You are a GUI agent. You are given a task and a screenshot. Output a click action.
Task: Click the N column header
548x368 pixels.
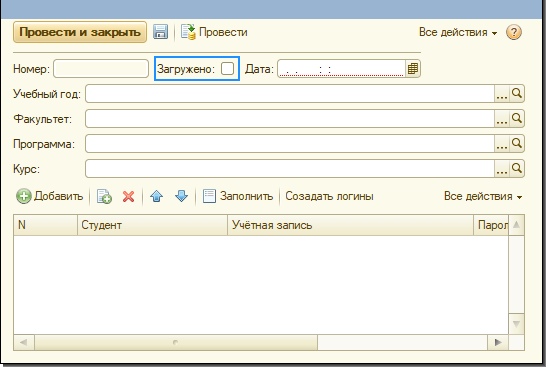coord(45,225)
